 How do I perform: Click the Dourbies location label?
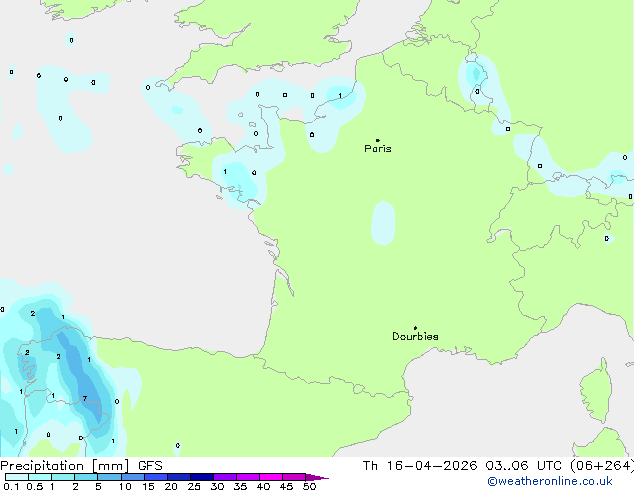(x=415, y=336)
